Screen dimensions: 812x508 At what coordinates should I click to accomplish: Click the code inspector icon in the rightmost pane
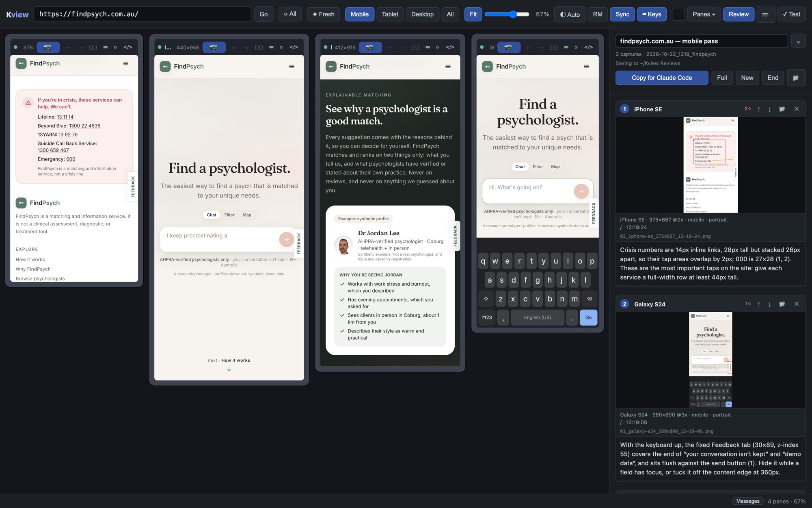[x=588, y=48]
